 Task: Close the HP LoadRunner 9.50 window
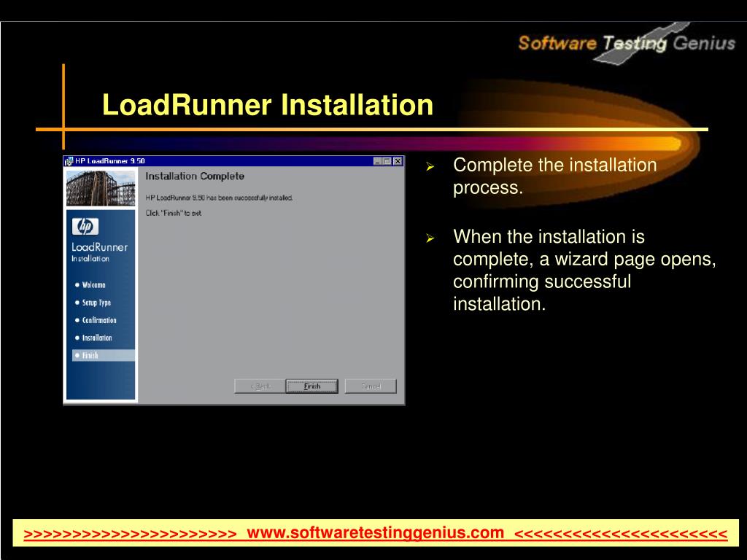(x=398, y=161)
